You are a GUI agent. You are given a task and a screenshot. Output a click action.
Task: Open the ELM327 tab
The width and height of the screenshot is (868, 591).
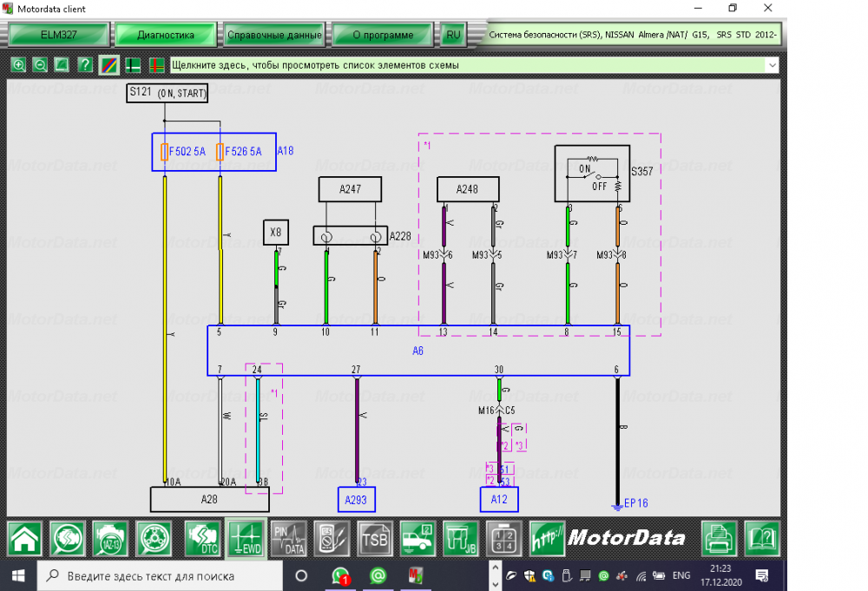(59, 36)
